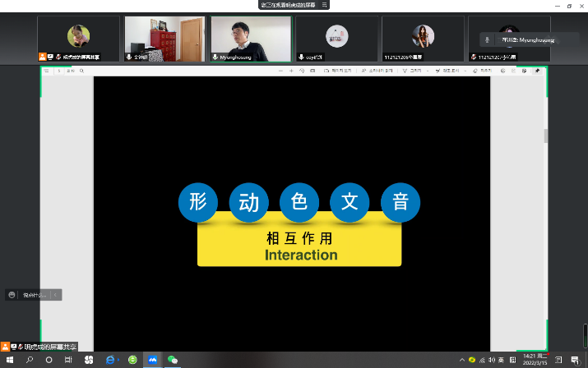Click the zoom out minus icon in PDF toolbar
Image resolution: width=588 pixels, height=368 pixels.
click(x=280, y=71)
